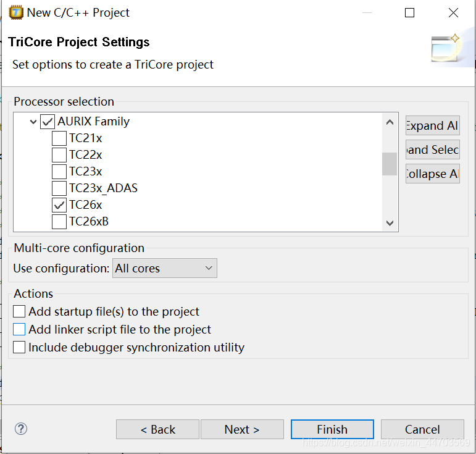Check the TC21x processor checkbox
The image size is (476, 454).
(x=59, y=138)
